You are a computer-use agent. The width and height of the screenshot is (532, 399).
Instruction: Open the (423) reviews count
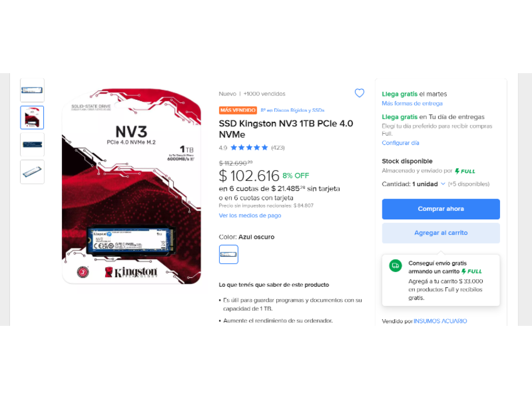[x=278, y=148]
